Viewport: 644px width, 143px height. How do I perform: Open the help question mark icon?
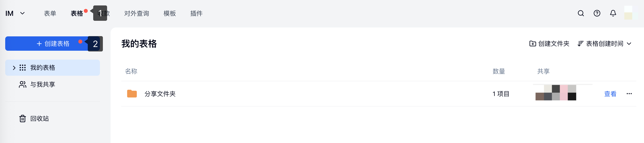pos(597,13)
